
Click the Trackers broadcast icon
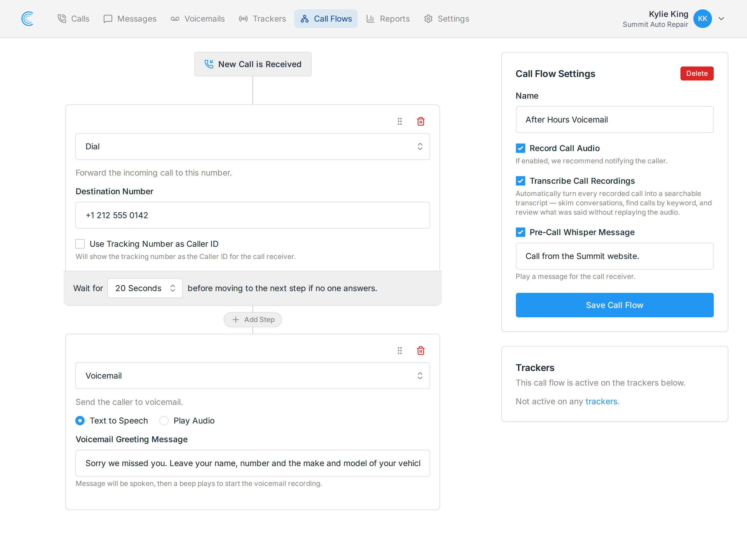click(x=243, y=19)
